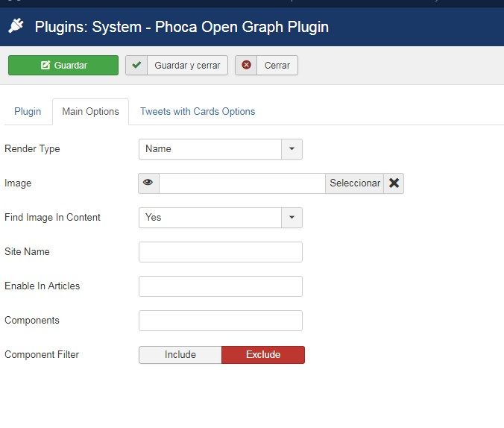Click into the Image path field
This screenshot has width=504, height=428.
tap(242, 183)
